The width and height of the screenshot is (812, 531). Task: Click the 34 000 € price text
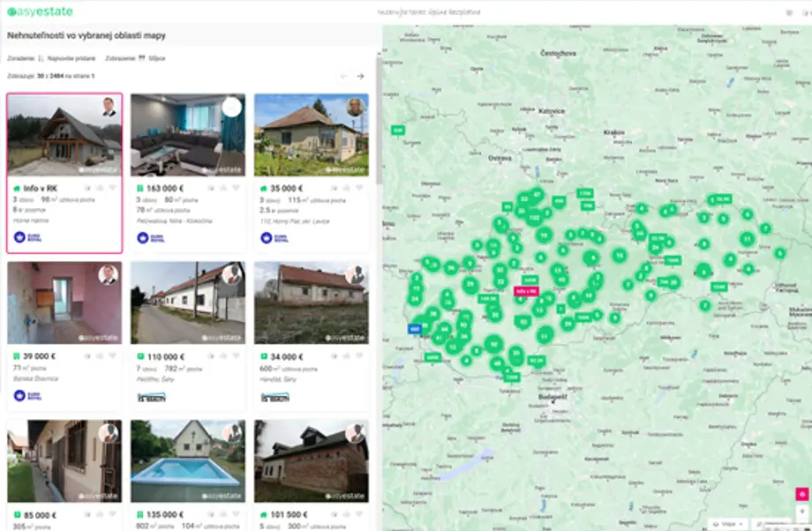pos(286,357)
